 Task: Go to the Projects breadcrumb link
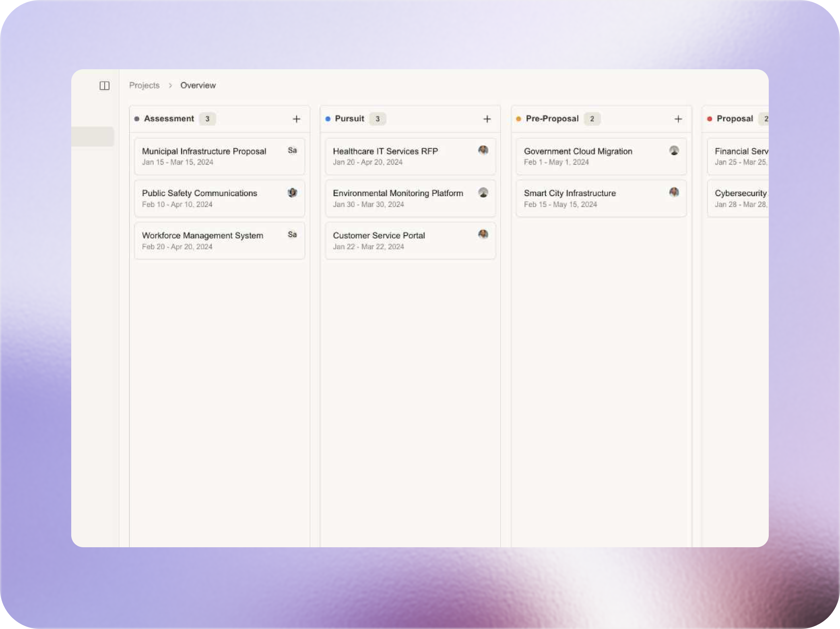[x=144, y=85]
